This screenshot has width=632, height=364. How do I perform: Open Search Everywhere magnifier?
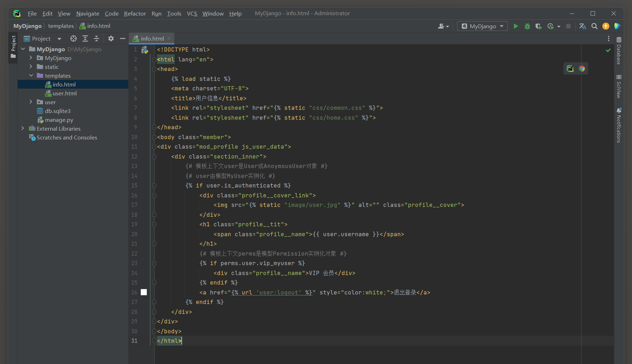(595, 26)
